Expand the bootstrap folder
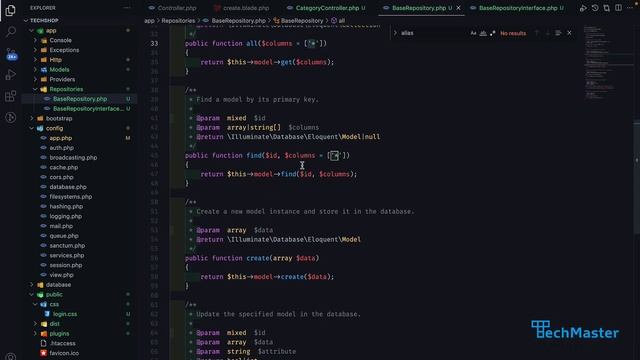The width and height of the screenshot is (640, 360). (31, 119)
